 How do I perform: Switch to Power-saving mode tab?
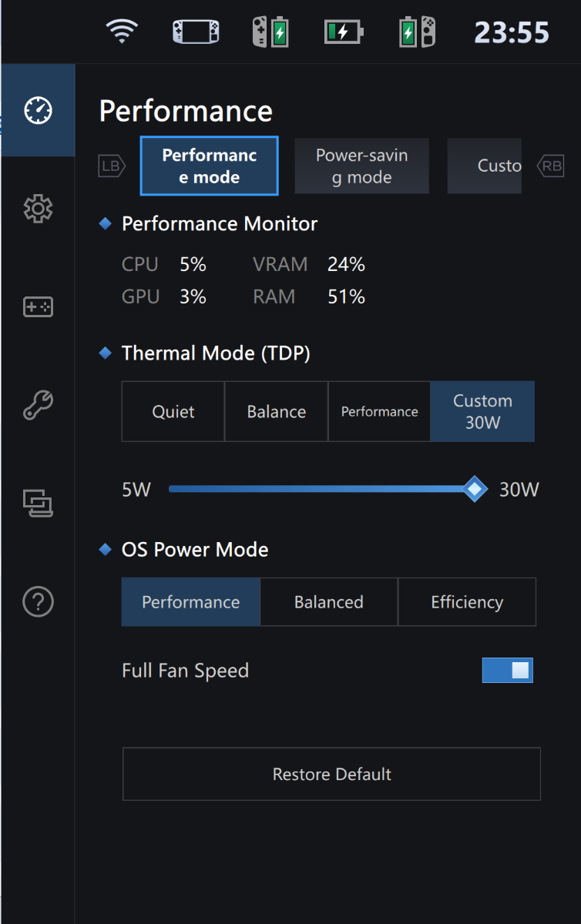(x=361, y=166)
